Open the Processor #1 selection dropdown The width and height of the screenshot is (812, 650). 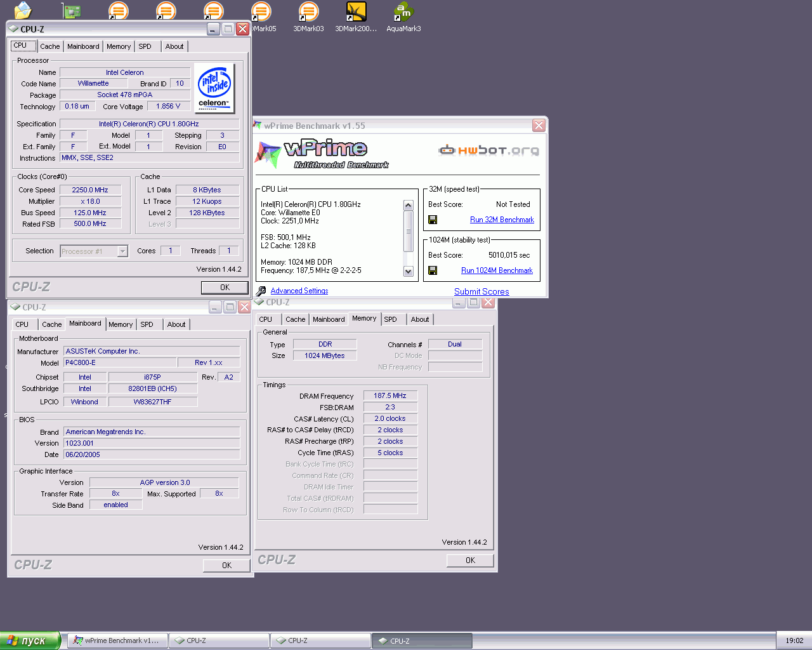point(94,251)
